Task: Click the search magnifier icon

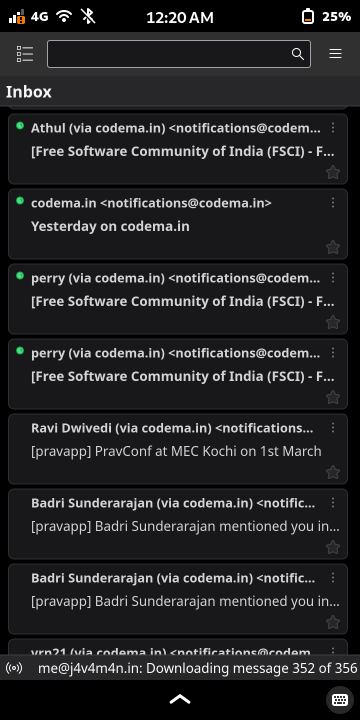Action: tap(298, 54)
